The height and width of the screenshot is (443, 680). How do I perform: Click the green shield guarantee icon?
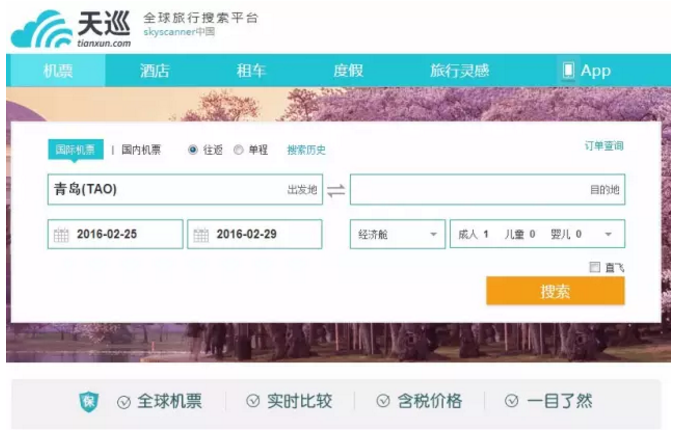pos(89,402)
